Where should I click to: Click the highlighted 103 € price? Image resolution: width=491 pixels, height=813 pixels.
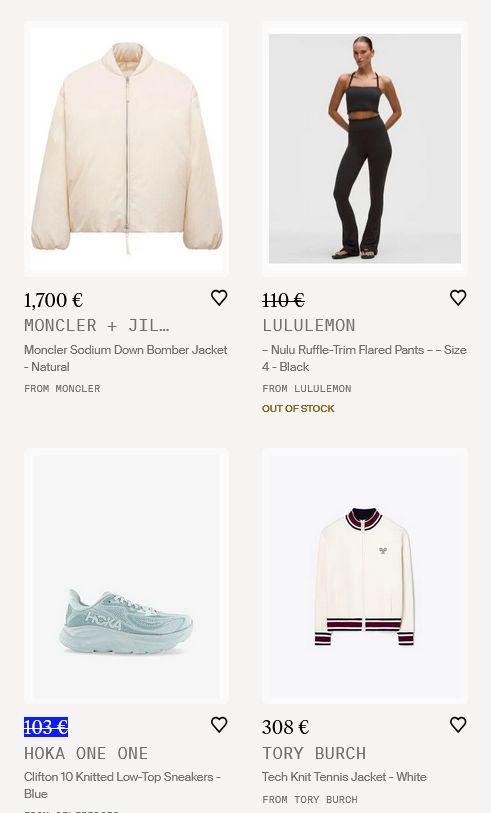46,727
